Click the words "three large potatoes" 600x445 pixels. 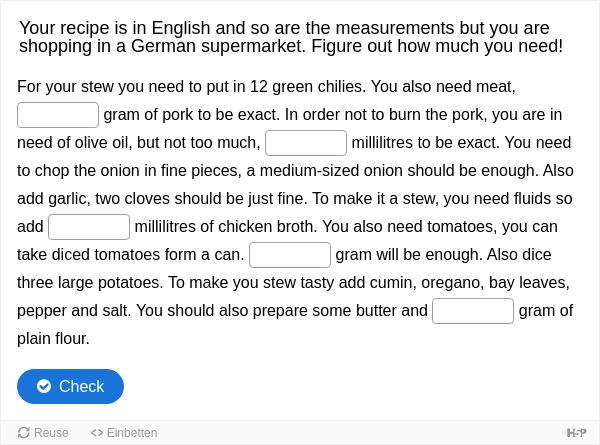click(x=90, y=283)
